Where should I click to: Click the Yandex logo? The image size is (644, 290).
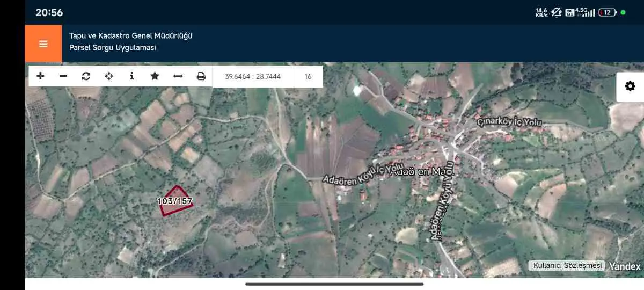pyautogui.click(x=625, y=266)
